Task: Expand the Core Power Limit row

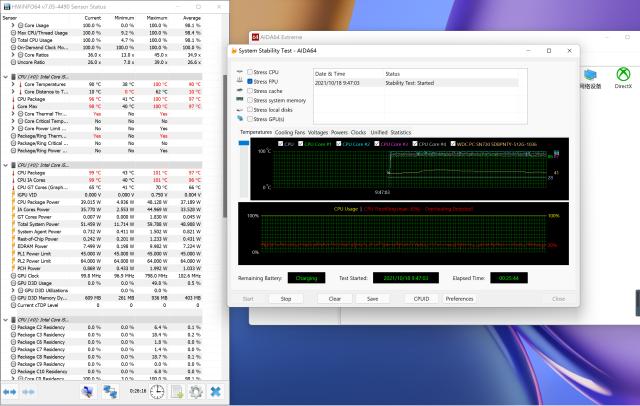Action: (x=13, y=129)
